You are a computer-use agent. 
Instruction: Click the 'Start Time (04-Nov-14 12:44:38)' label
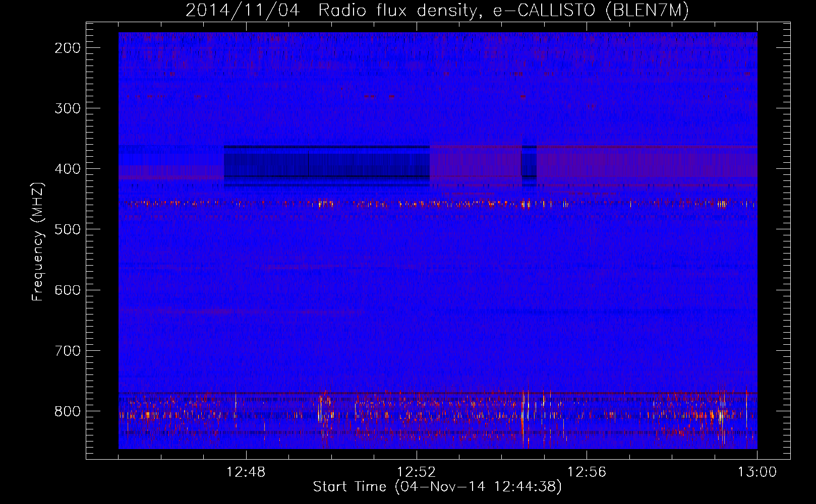click(x=437, y=487)
